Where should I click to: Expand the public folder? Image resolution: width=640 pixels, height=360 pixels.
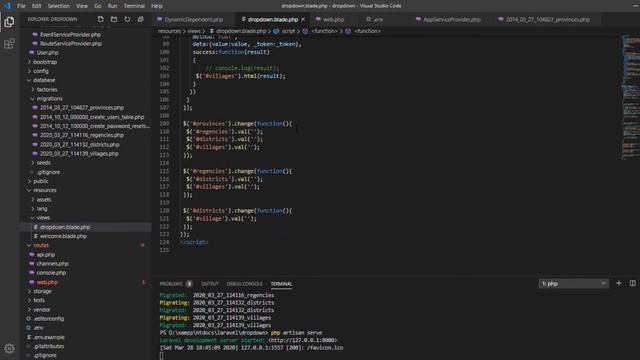tap(41, 181)
